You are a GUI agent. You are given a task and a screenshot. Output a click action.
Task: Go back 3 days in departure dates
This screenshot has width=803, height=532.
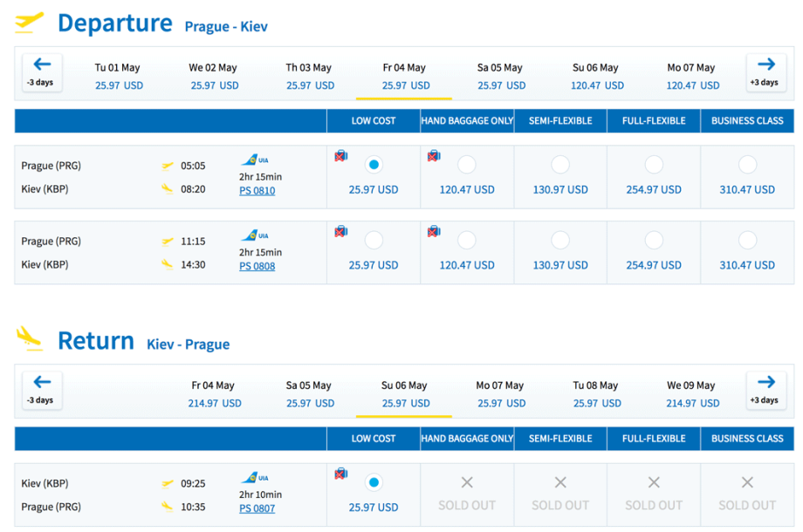[x=41, y=72]
